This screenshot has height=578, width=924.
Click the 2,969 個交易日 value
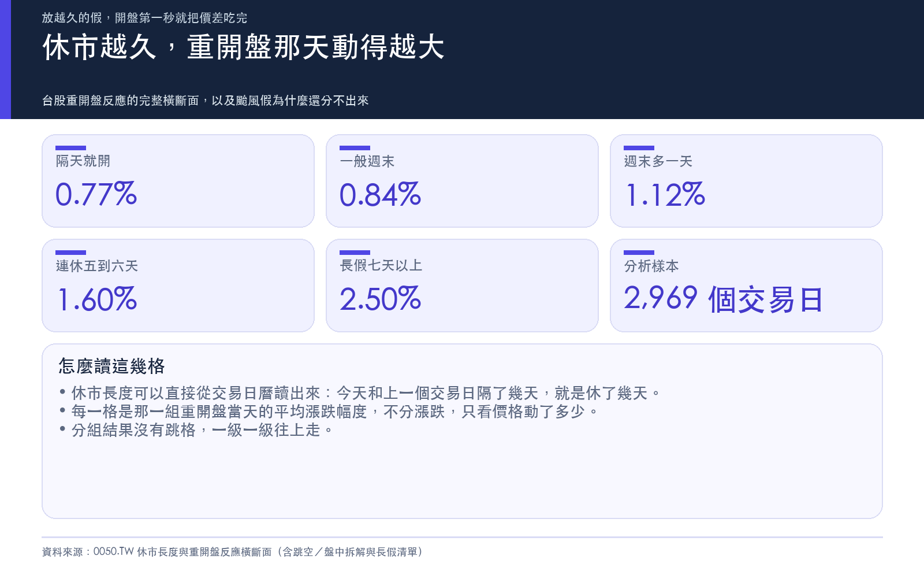(723, 299)
